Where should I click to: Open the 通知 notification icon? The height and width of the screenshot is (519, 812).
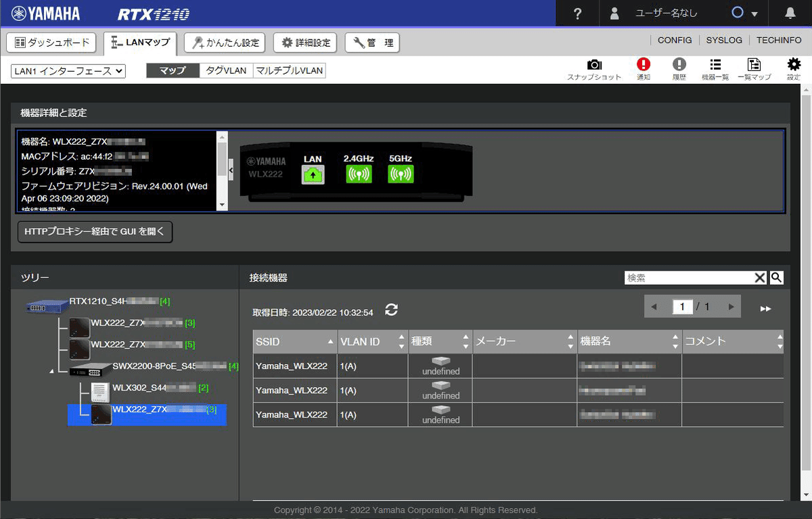[x=643, y=64]
